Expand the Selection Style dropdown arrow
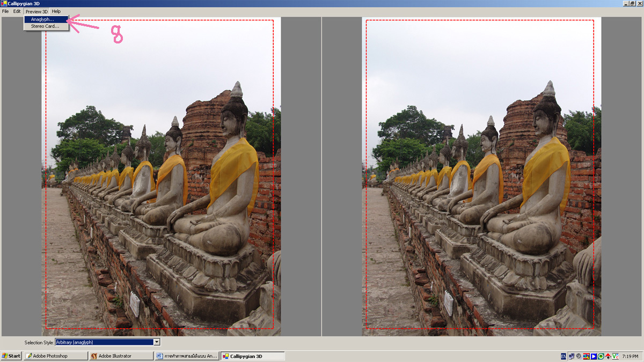Image resolution: width=644 pixels, height=362 pixels. point(157,342)
